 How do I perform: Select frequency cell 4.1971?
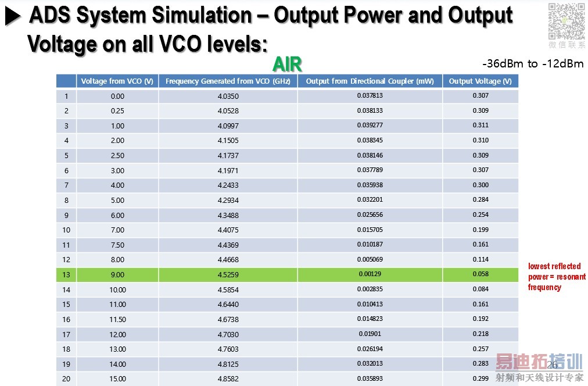[x=228, y=171]
